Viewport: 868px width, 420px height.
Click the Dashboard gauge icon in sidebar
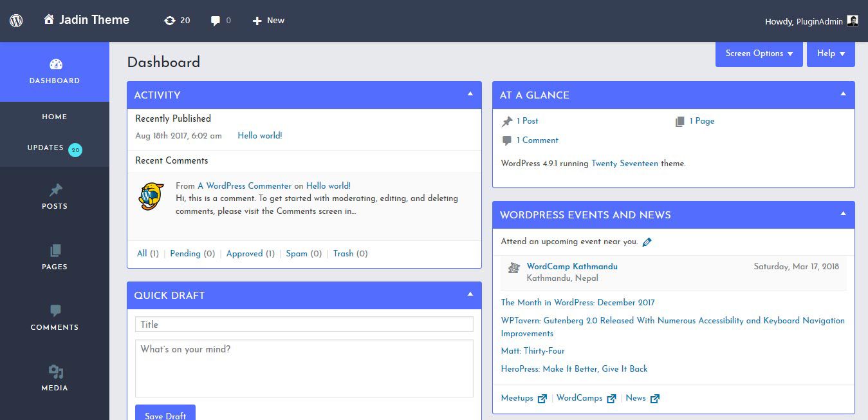[x=55, y=64]
